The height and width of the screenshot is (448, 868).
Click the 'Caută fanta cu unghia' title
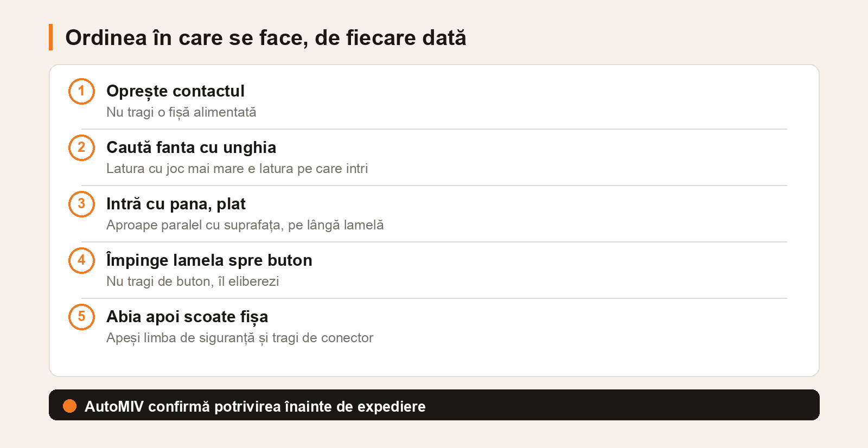pyautogui.click(x=191, y=148)
